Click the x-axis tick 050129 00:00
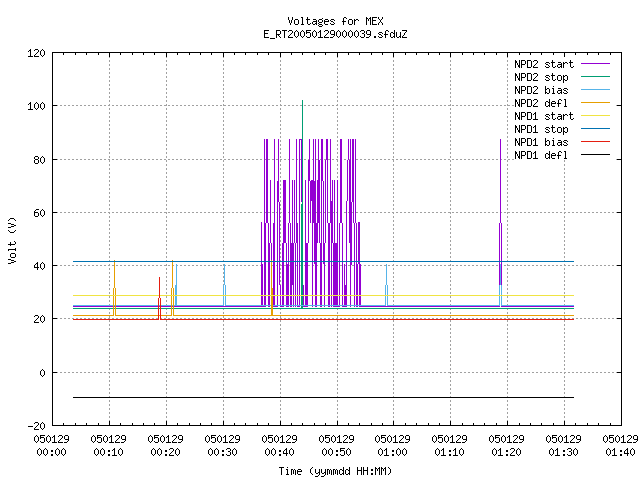This screenshot has height=480, width=640. [x=51, y=446]
